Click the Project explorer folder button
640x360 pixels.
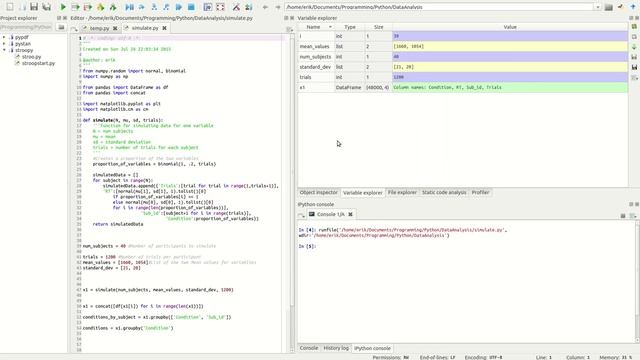(x=61, y=27)
